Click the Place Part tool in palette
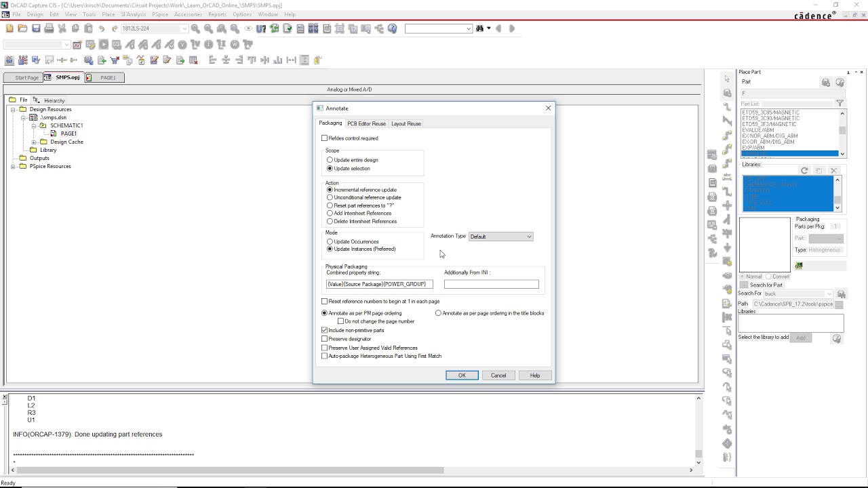 click(727, 93)
